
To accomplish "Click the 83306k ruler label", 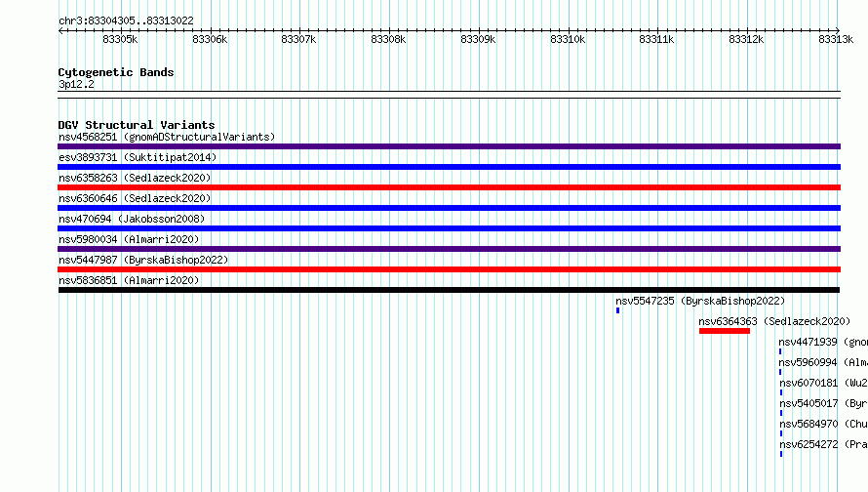I will pyautogui.click(x=210, y=39).
